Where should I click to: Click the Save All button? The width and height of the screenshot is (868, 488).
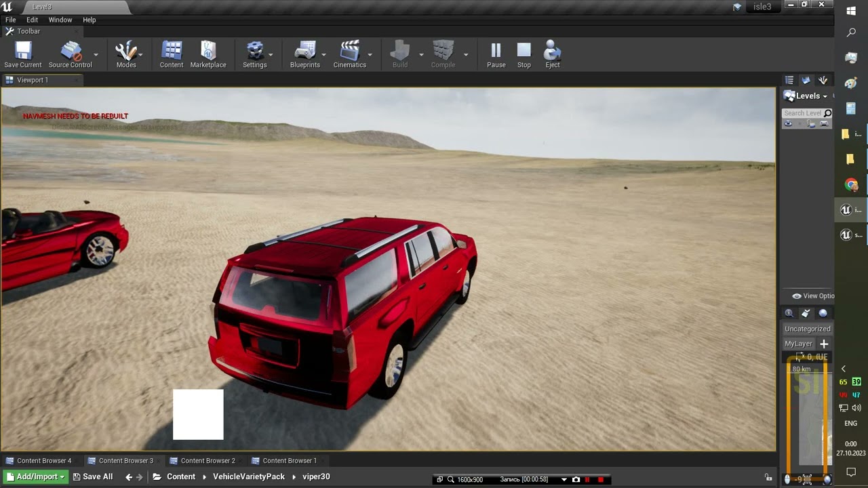tap(93, 477)
